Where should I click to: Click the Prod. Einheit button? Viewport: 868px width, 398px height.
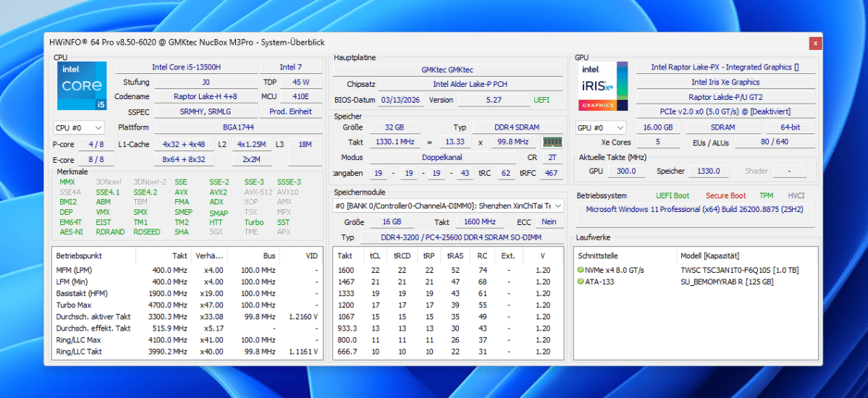pyautogui.click(x=290, y=112)
